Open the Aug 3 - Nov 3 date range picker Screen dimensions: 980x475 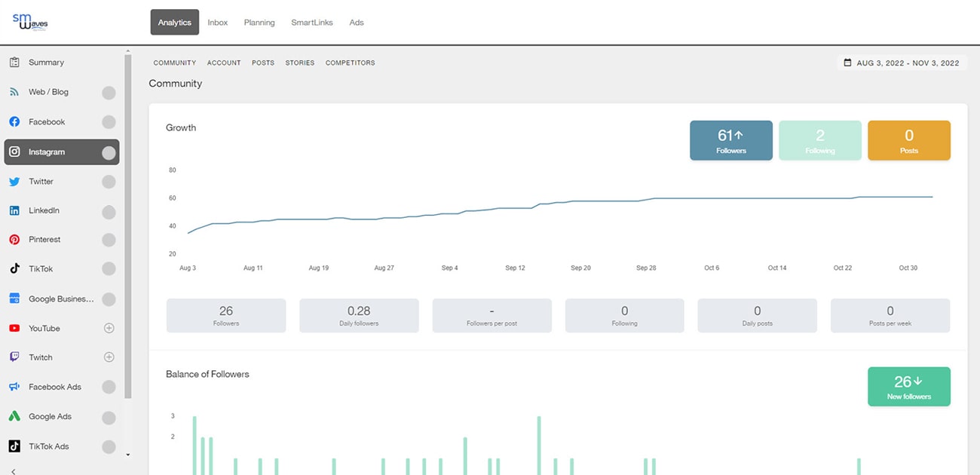(x=902, y=63)
